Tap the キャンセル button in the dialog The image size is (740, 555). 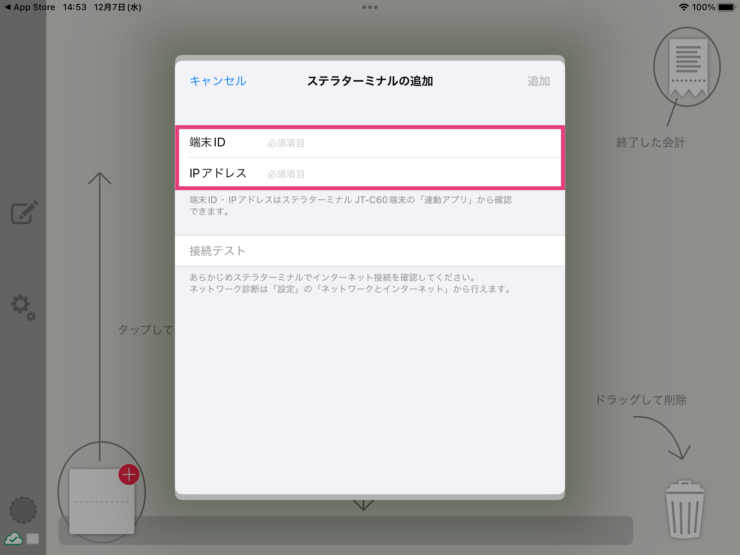[x=218, y=81]
